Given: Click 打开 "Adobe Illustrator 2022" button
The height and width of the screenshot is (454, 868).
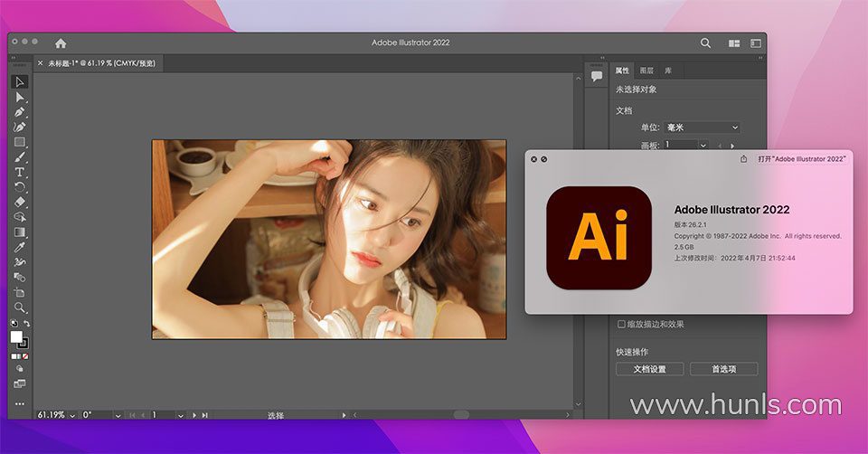Looking at the screenshot, I should point(802,159).
